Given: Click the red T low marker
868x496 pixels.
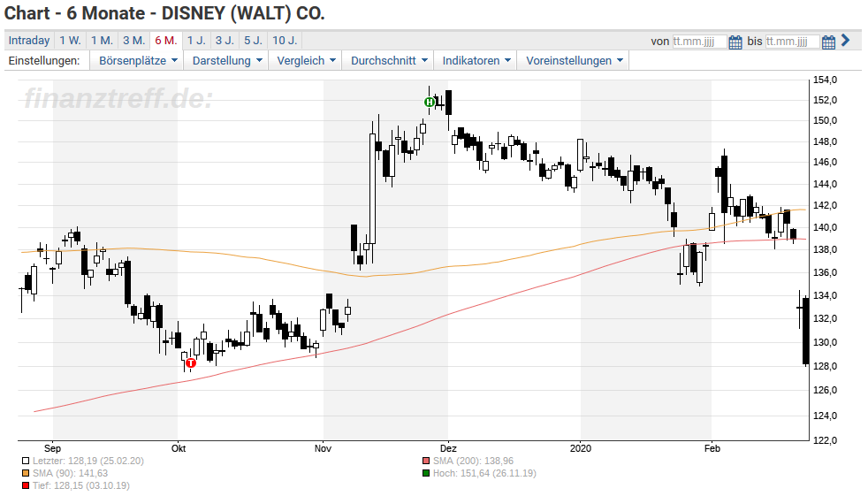Looking at the screenshot, I should 191,363.
